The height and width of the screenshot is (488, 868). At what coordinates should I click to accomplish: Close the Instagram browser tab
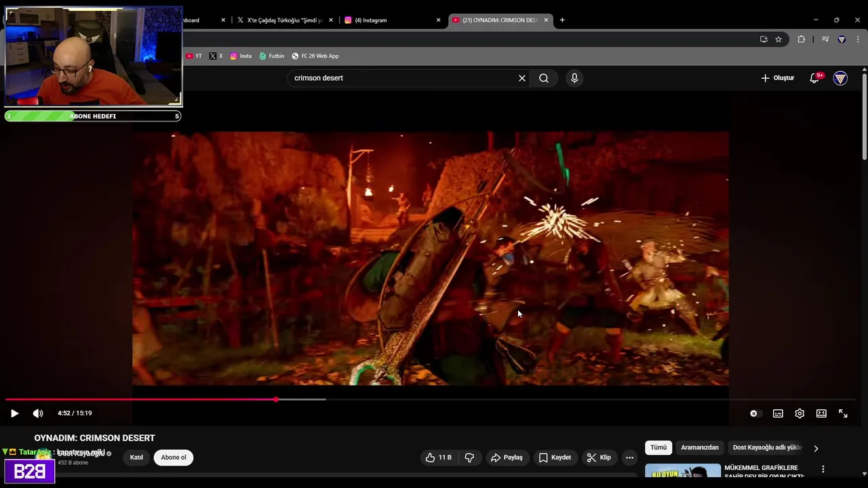click(x=438, y=20)
